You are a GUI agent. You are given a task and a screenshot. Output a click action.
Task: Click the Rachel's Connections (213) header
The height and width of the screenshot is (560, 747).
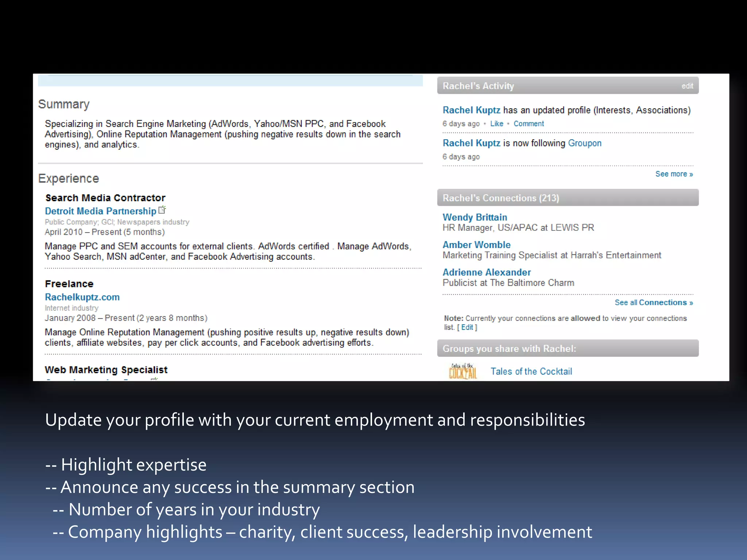[x=568, y=198]
